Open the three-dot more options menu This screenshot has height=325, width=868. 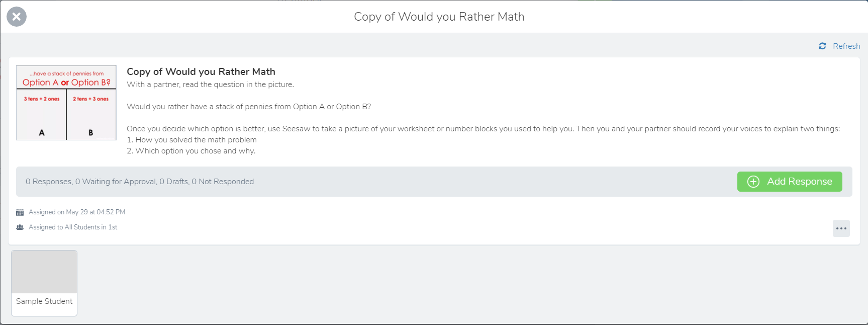(x=841, y=228)
